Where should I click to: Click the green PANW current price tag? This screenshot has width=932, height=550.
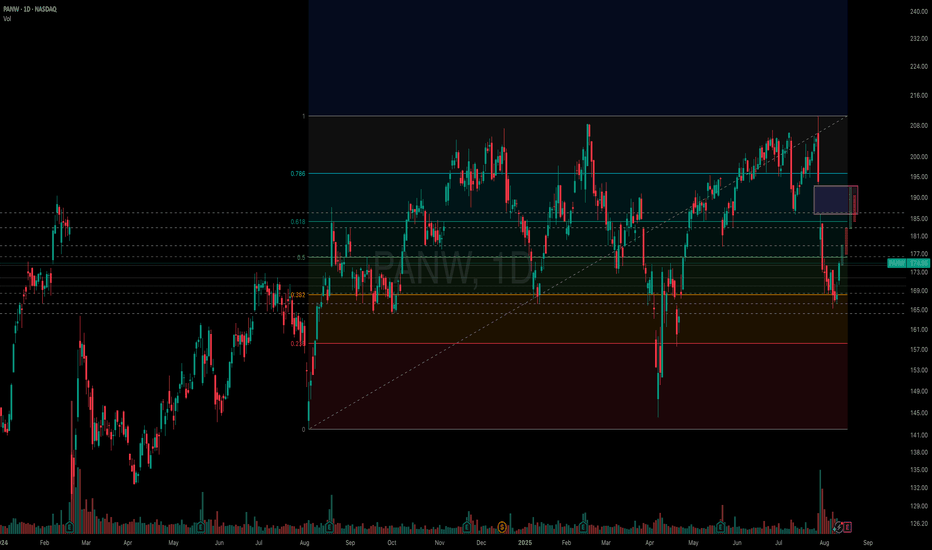pos(908,263)
